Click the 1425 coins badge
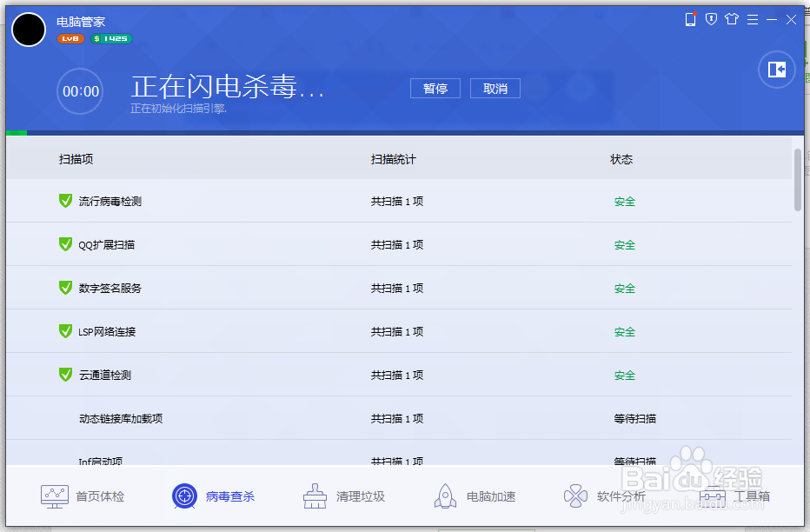 coord(111,39)
